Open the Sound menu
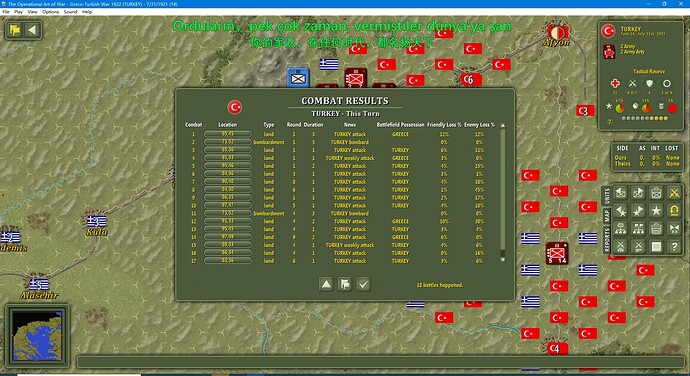Screen dimensions: 690x376 point(70,12)
